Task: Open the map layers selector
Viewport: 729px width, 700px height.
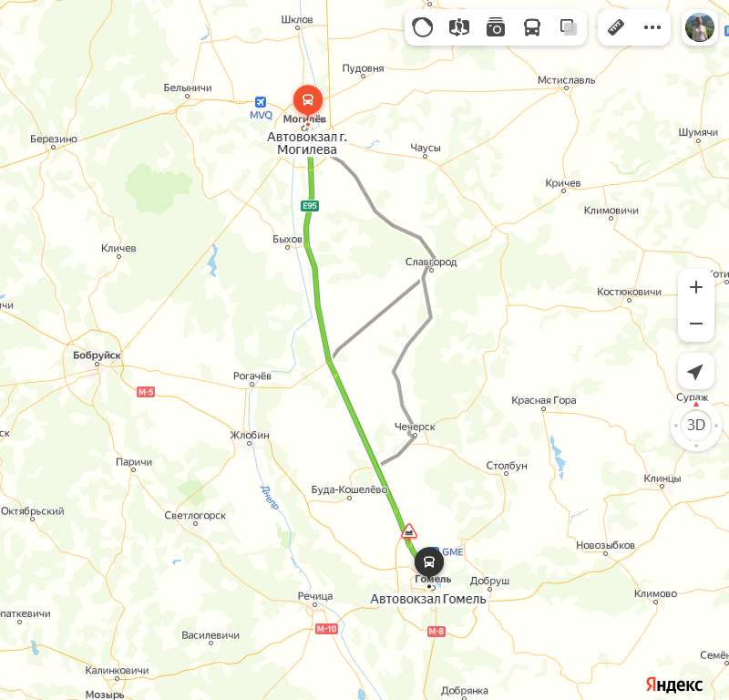Action: coord(568,27)
